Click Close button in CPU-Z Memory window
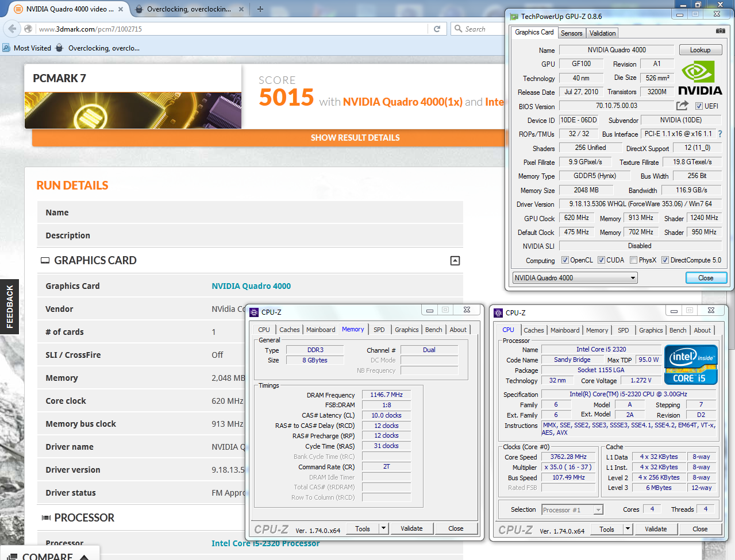This screenshot has width=735, height=560. (x=456, y=528)
